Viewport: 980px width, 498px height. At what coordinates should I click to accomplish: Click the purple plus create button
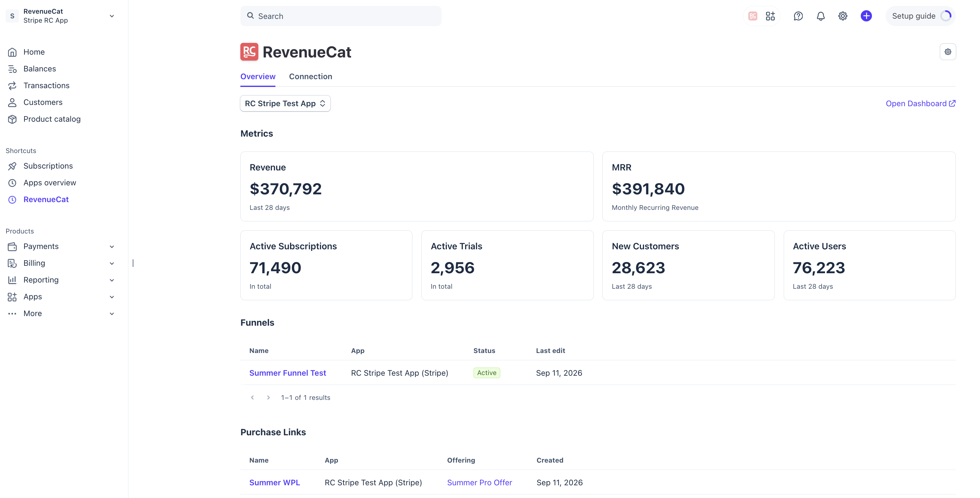[x=866, y=16]
